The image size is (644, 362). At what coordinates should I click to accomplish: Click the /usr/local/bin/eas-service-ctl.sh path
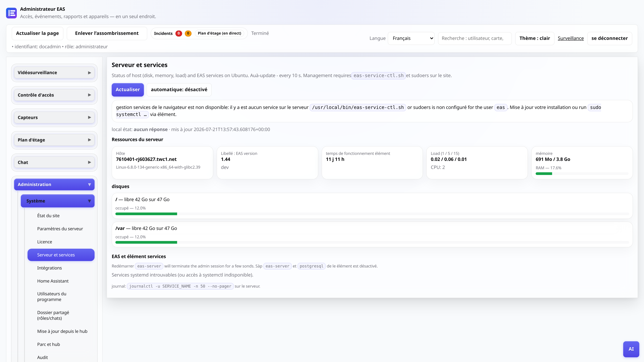tap(358, 107)
